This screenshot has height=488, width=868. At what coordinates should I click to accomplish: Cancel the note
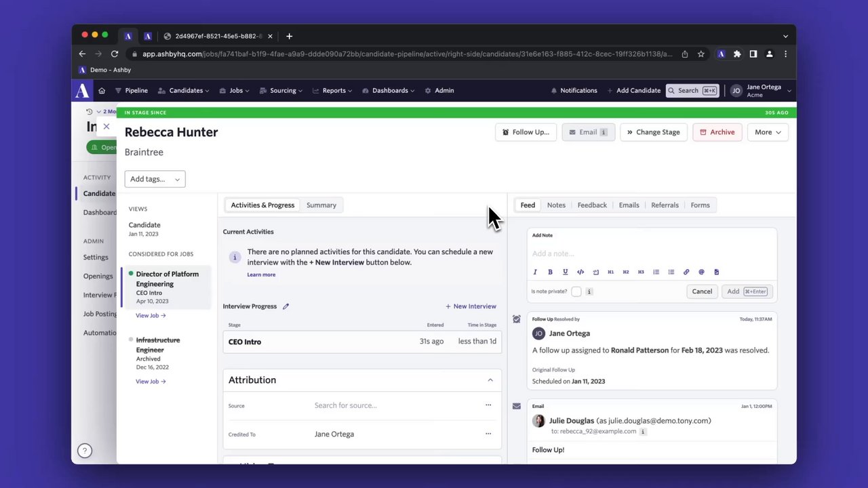pos(702,291)
